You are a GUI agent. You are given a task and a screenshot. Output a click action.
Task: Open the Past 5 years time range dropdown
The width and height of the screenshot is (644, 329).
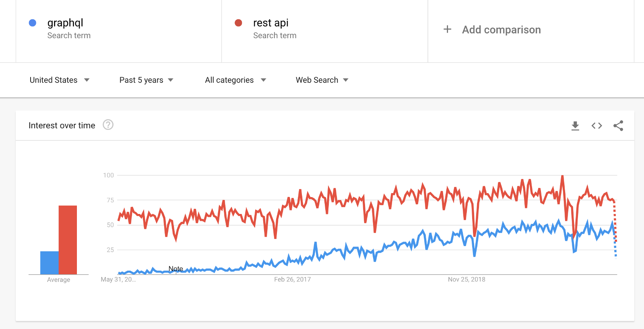pos(147,80)
